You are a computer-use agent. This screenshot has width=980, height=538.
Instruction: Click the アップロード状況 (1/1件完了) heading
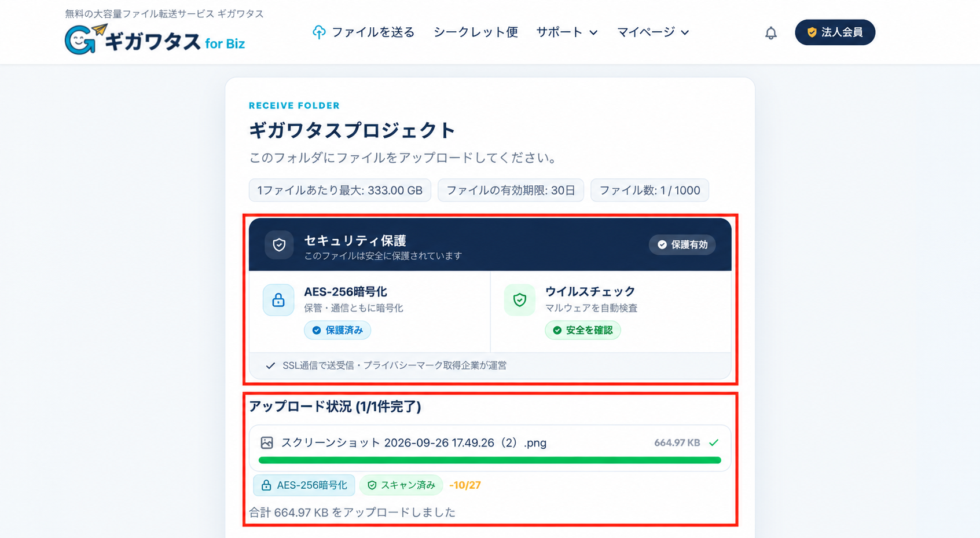pyautogui.click(x=335, y=407)
